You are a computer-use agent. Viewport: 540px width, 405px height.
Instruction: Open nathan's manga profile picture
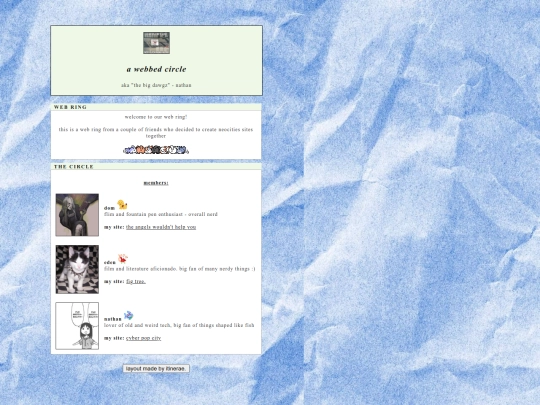[77, 326]
